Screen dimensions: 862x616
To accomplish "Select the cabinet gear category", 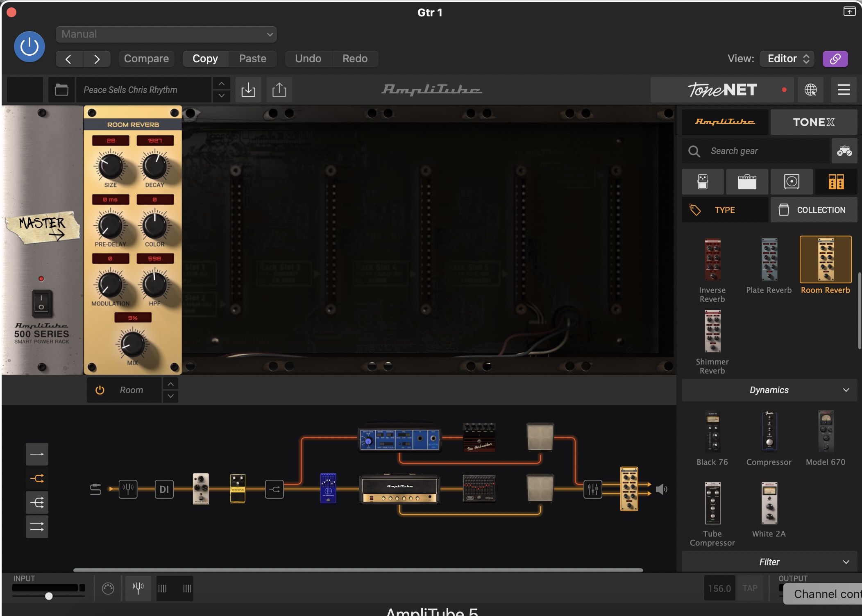I will click(x=792, y=181).
